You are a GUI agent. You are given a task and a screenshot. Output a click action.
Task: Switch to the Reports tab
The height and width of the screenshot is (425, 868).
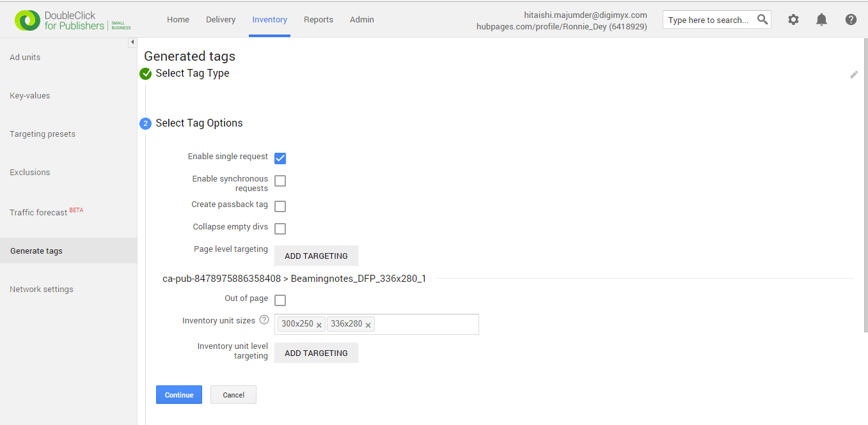click(318, 19)
